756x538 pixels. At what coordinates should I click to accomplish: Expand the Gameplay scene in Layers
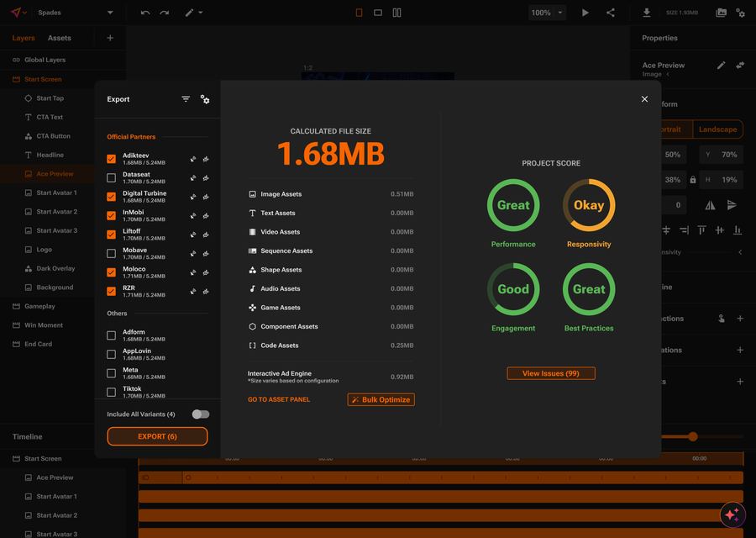click(x=39, y=306)
